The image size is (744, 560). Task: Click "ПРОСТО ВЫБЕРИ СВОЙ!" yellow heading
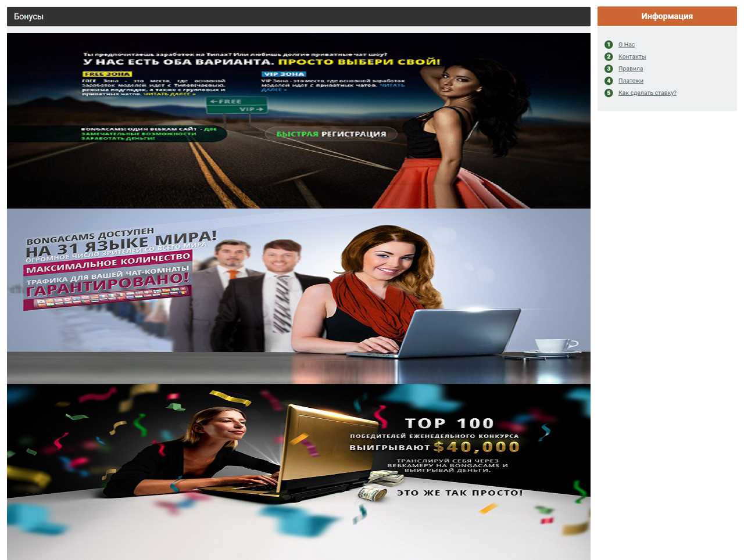point(359,62)
